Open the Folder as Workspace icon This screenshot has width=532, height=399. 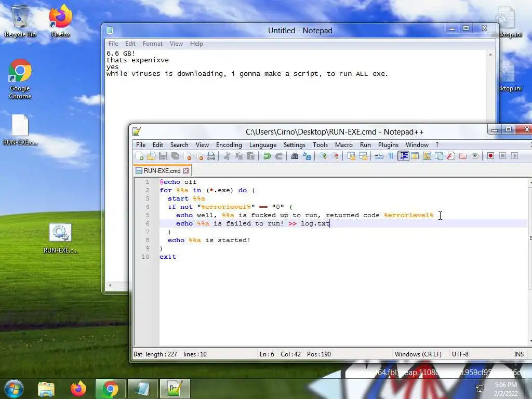[463, 156]
